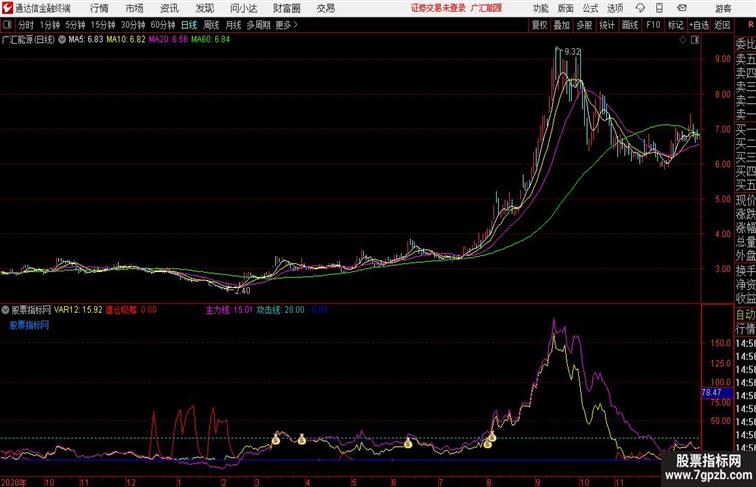Open the 功能 menu

(x=540, y=8)
